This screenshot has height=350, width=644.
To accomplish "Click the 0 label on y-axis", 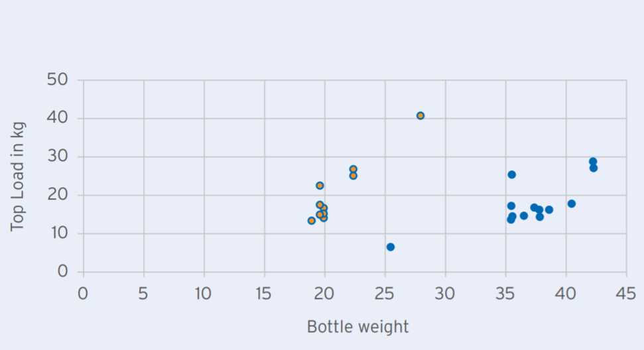I will click(x=62, y=272).
